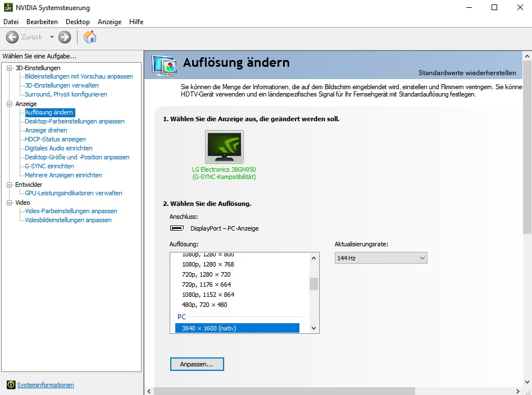Open Bildeinstellungen mit Vorschau anpassen
Screen dimensions: 532x395
click(x=79, y=76)
